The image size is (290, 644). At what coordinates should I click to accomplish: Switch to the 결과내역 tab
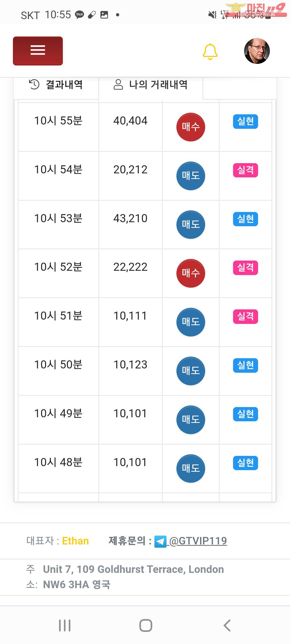56,85
